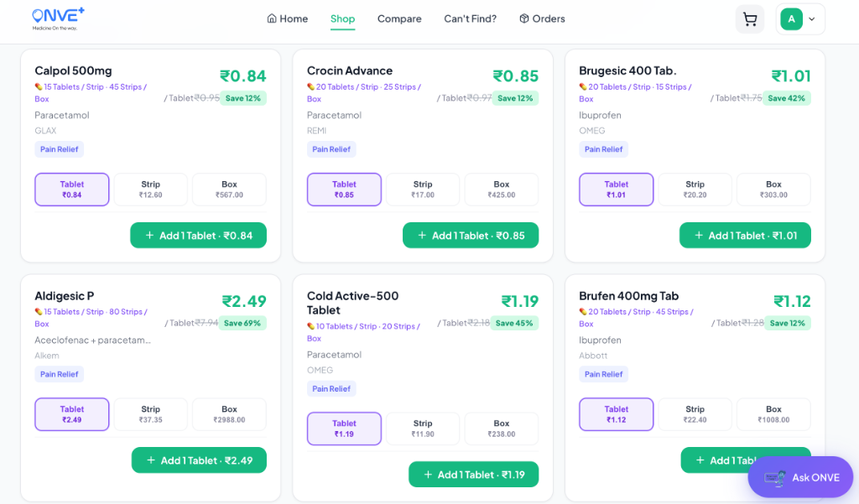Expand the account dropdown chevron
859x504 pixels.
812,19
